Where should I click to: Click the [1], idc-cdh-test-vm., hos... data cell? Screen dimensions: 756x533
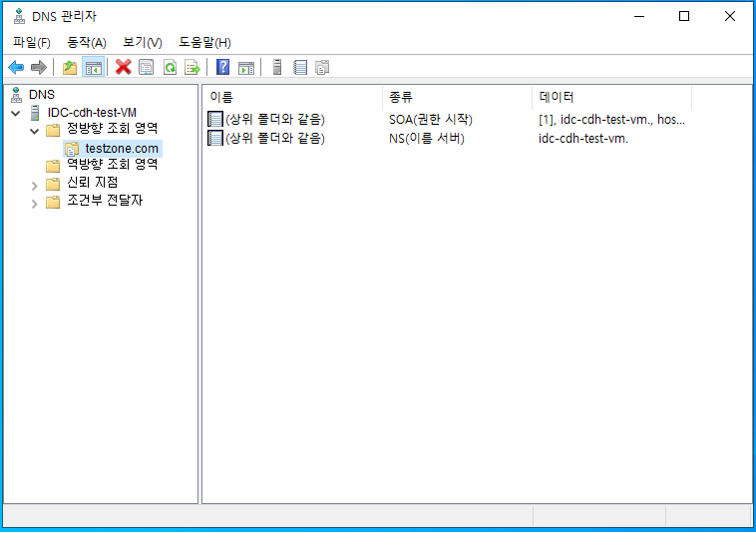click(x=611, y=119)
